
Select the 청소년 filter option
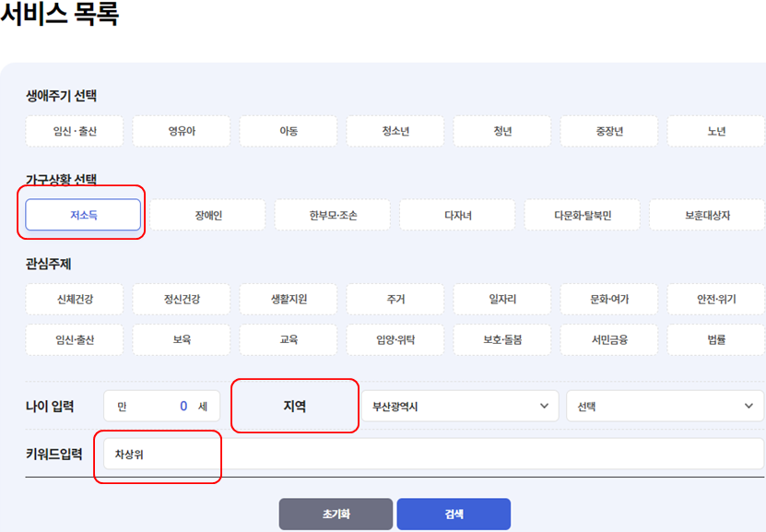coord(394,131)
